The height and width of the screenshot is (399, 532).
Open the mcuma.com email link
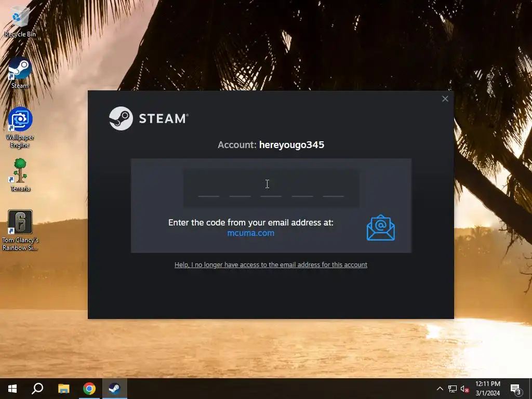click(251, 233)
